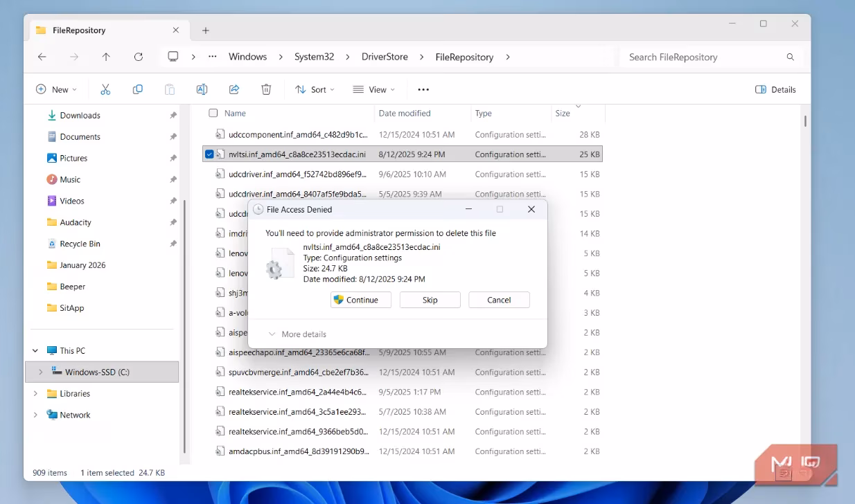Click the Paste icon in the toolbar
Screen dimensions: 855x504
coord(169,89)
